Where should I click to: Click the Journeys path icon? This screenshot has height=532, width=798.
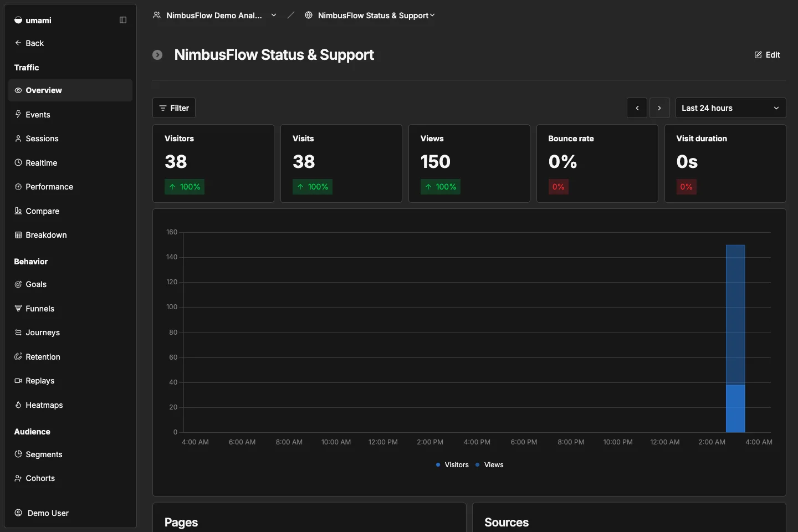[x=18, y=332]
